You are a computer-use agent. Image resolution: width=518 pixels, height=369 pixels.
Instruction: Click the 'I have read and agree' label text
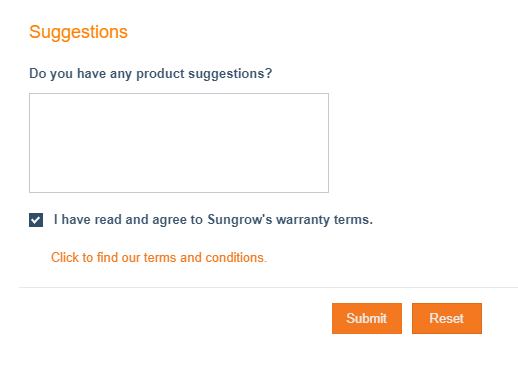(x=213, y=220)
